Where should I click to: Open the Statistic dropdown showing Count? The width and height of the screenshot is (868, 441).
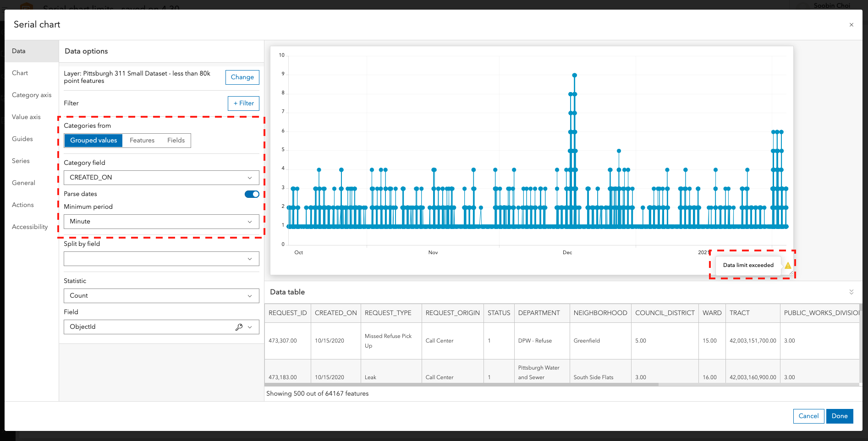[x=161, y=295]
